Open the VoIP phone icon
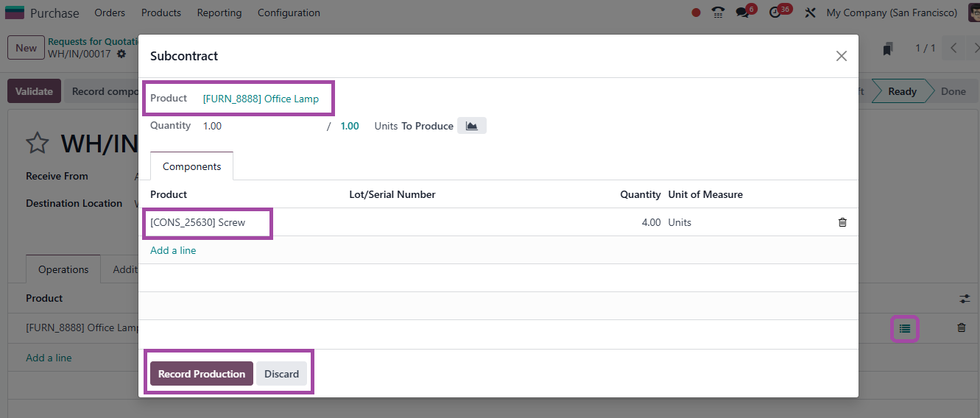The width and height of the screenshot is (980, 418). tap(718, 13)
